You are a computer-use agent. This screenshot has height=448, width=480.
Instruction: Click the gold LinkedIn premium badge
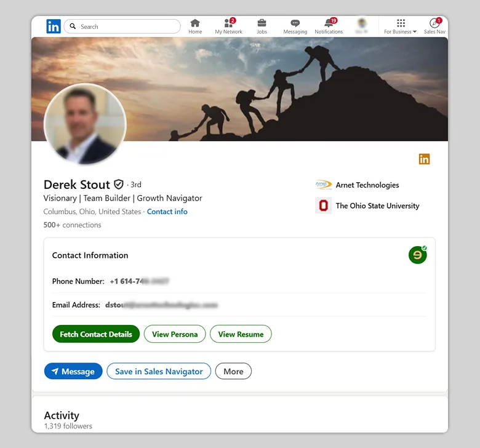click(x=424, y=159)
